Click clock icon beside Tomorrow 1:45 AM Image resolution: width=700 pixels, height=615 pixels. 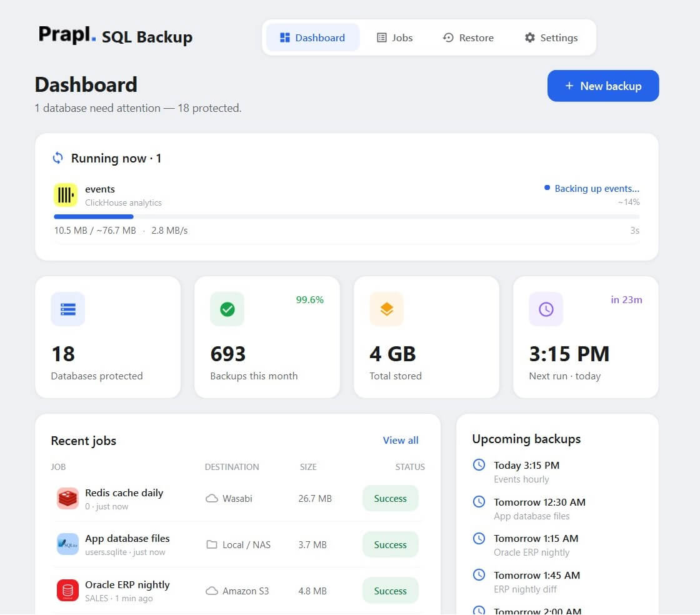pyautogui.click(x=479, y=575)
